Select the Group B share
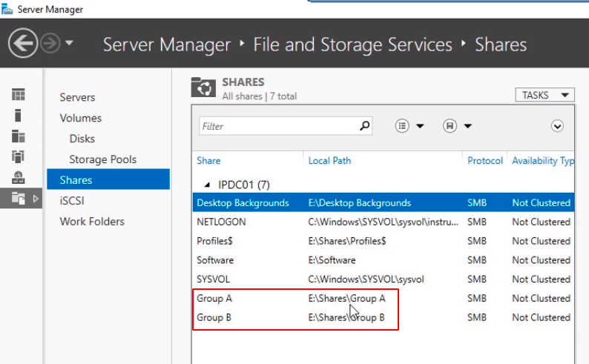589x364 pixels. (214, 317)
